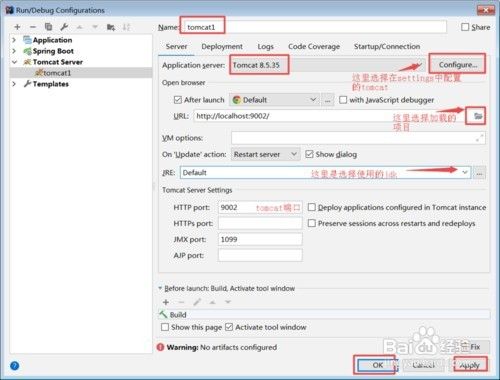Switch to Deployment tab
500x380 pixels.
click(222, 47)
